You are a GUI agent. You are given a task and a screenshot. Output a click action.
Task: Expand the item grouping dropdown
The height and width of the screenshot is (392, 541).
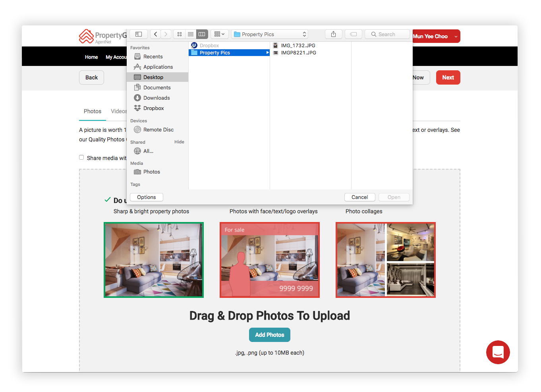coord(219,34)
